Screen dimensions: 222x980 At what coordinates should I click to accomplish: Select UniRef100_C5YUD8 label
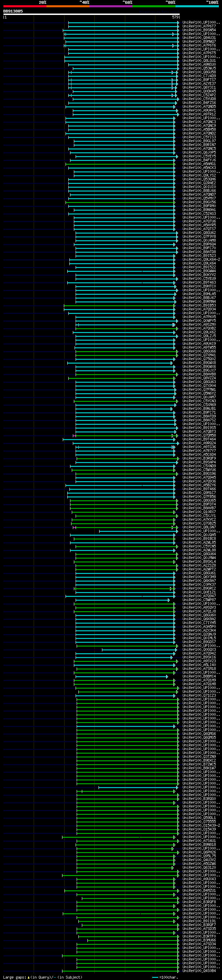coord(199,99)
